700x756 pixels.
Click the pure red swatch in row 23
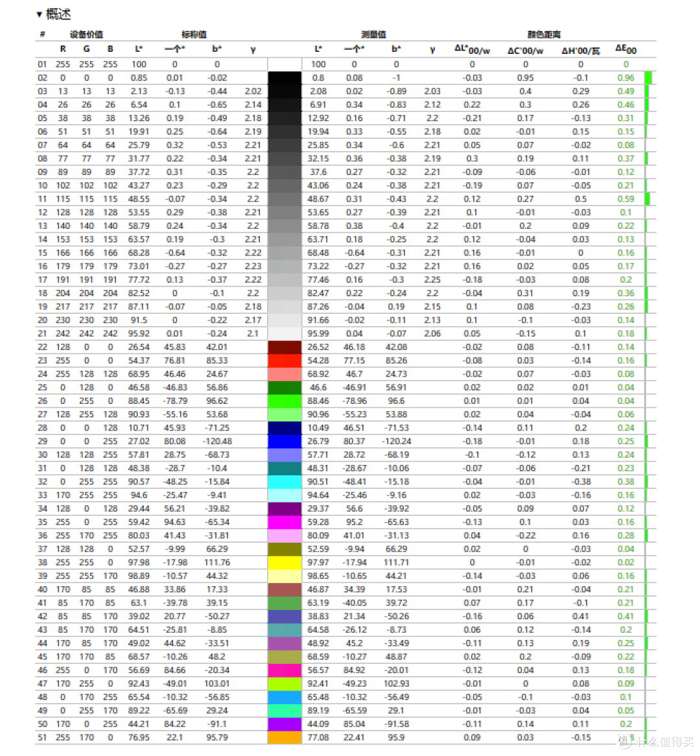coord(285,360)
